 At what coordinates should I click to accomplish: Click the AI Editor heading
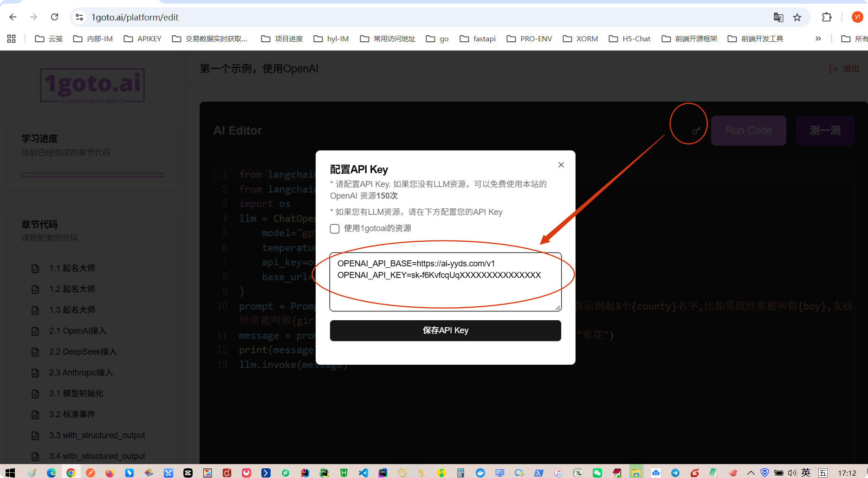click(238, 131)
